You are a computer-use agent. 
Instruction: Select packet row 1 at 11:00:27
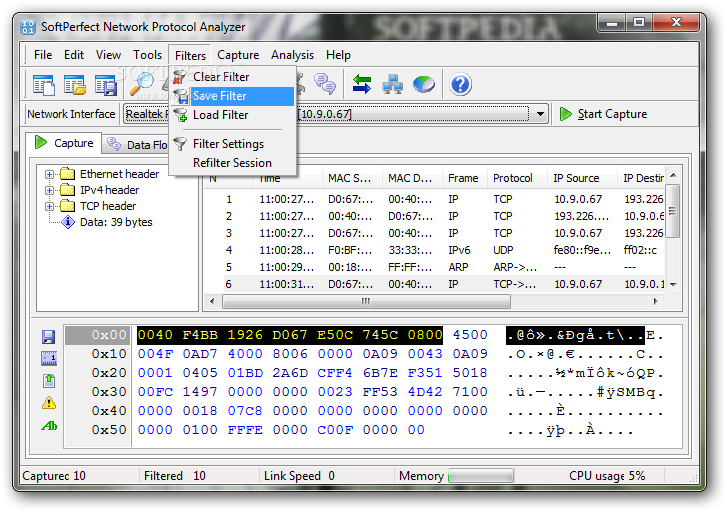tap(436, 199)
